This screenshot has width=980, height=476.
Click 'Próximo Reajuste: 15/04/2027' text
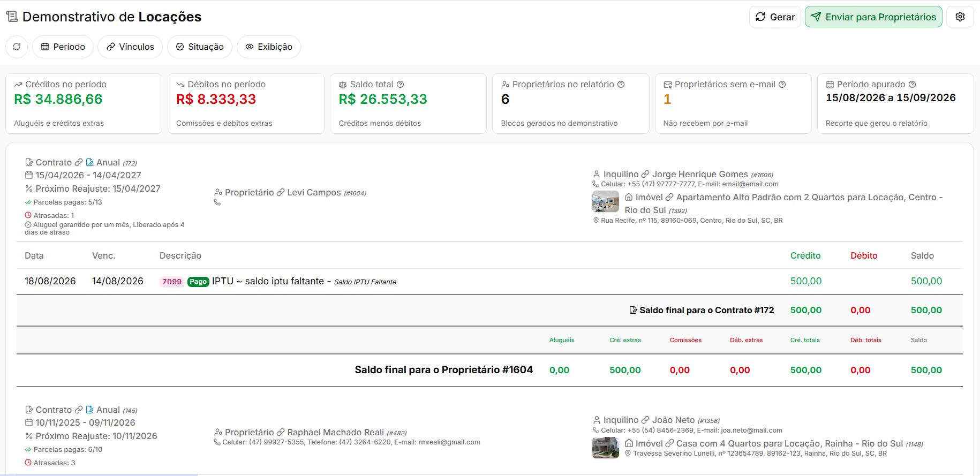(x=98, y=188)
